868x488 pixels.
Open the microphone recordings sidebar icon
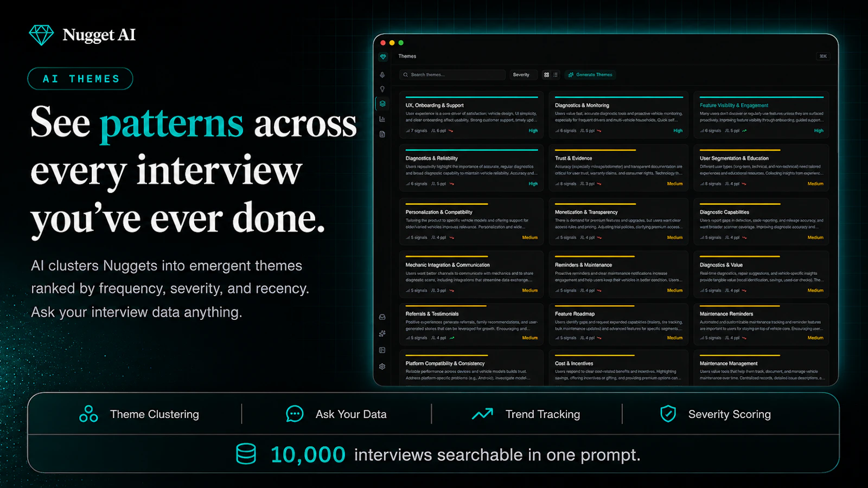pos(382,75)
